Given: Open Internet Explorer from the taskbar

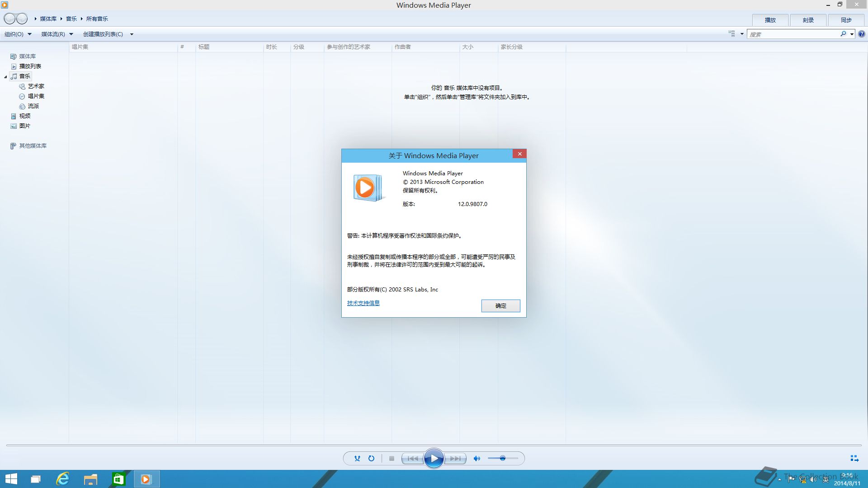Looking at the screenshot, I should tap(62, 479).
